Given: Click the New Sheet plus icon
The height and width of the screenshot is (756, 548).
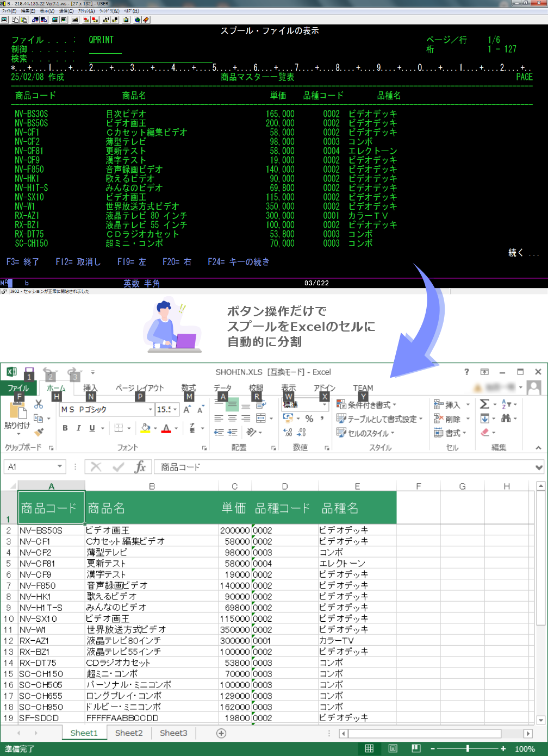Looking at the screenshot, I should point(221,733).
